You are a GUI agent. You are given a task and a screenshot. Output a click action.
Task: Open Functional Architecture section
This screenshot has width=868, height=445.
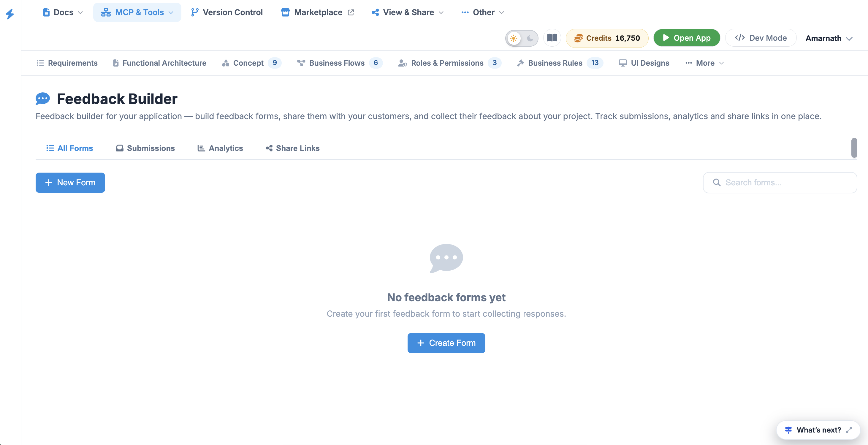click(159, 63)
